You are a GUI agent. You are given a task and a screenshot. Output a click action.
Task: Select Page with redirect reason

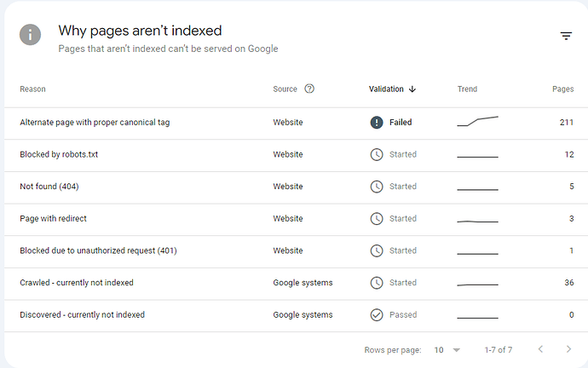pos(53,219)
